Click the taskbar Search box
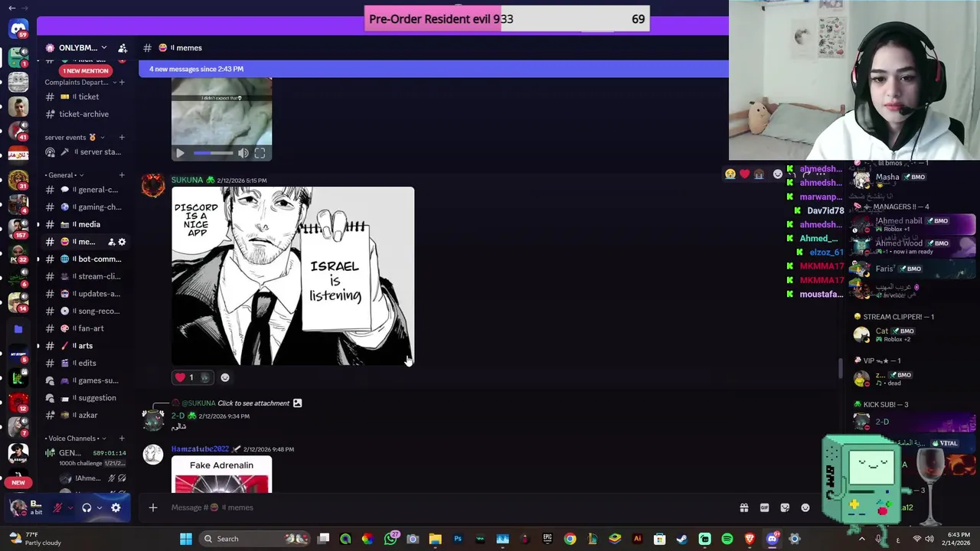 pyautogui.click(x=253, y=539)
